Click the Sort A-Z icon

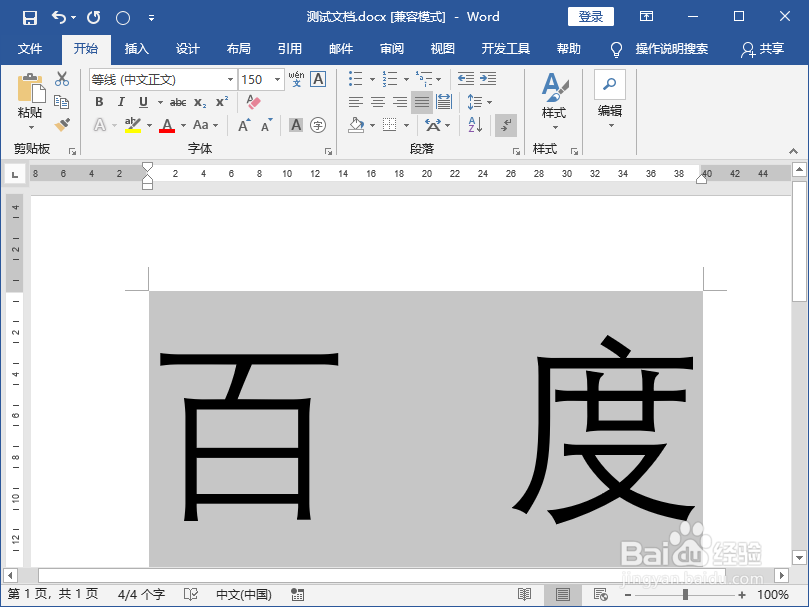click(475, 124)
